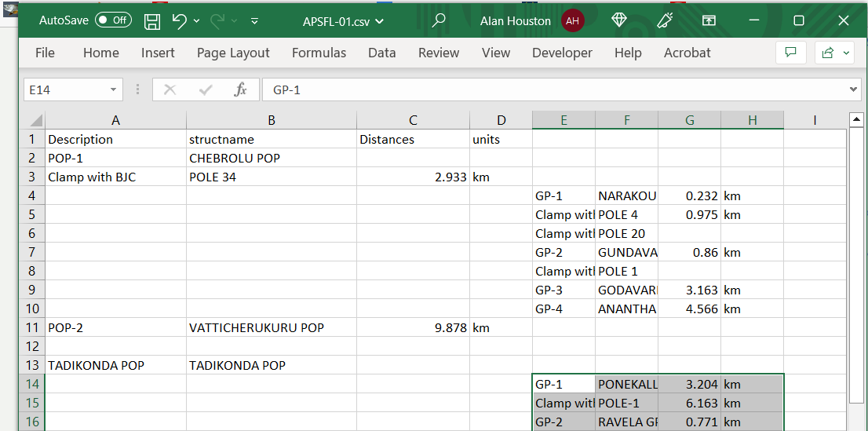
Task: Open the Formulas ribbon tab
Action: pyautogui.click(x=319, y=53)
